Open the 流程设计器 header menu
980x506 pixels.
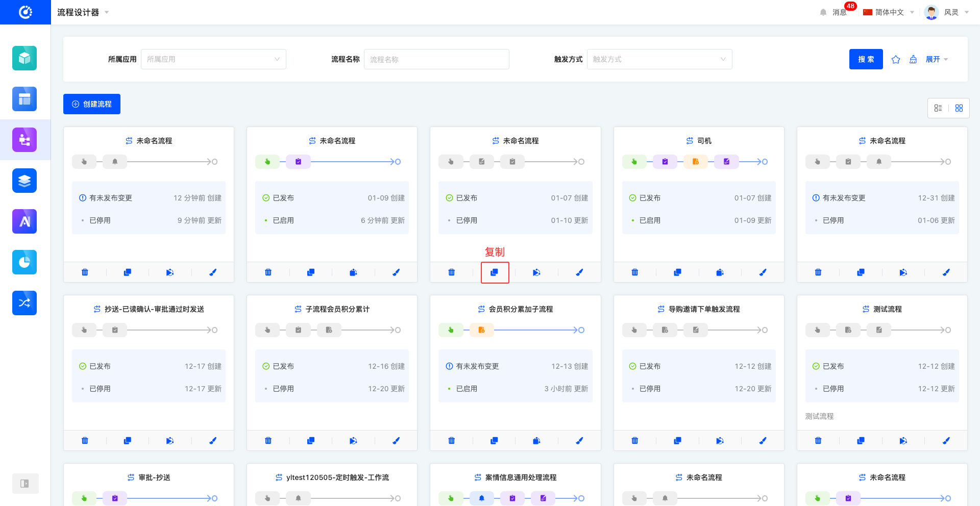pyautogui.click(x=83, y=12)
